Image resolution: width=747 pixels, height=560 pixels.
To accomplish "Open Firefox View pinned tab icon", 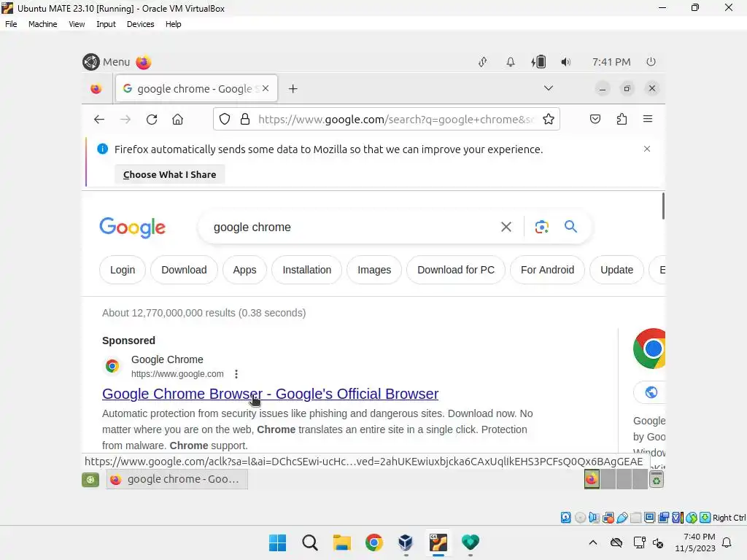I will coord(96,88).
